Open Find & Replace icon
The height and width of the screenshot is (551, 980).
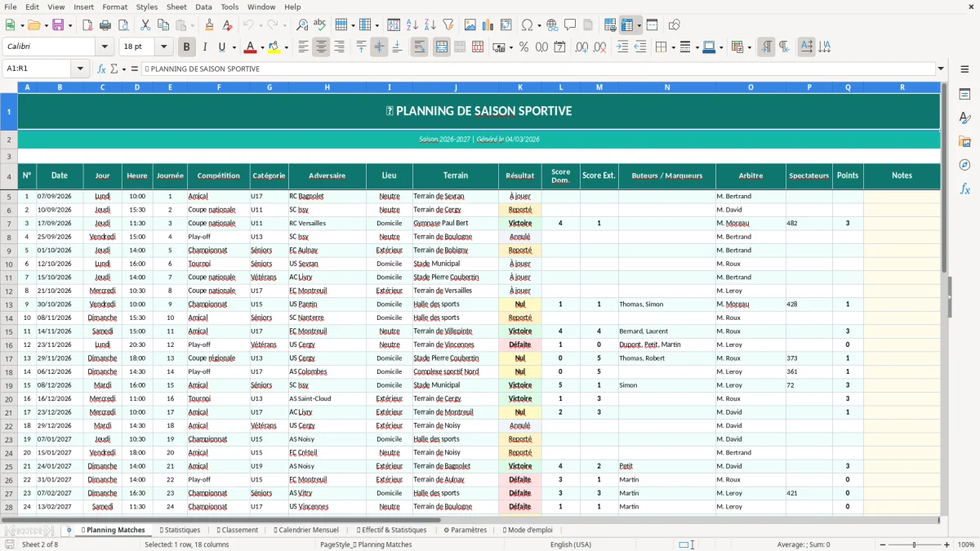pos(302,25)
